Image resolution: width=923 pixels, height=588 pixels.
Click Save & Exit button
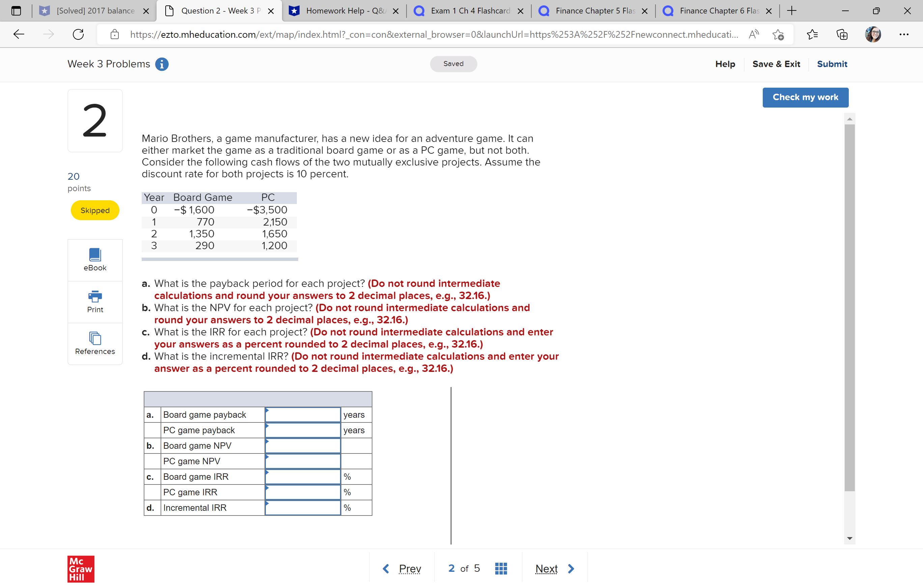pos(776,64)
